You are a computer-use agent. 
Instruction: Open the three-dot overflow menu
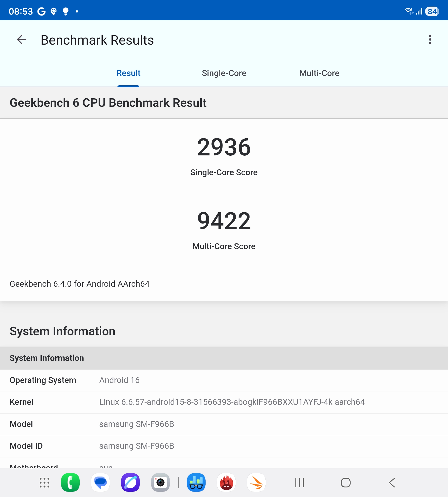[x=430, y=40]
